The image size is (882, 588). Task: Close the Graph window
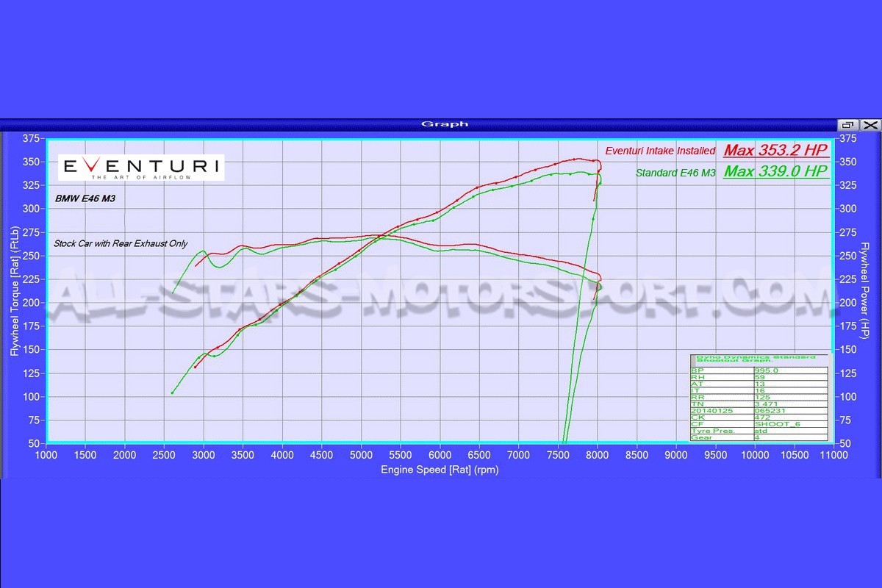coord(870,125)
